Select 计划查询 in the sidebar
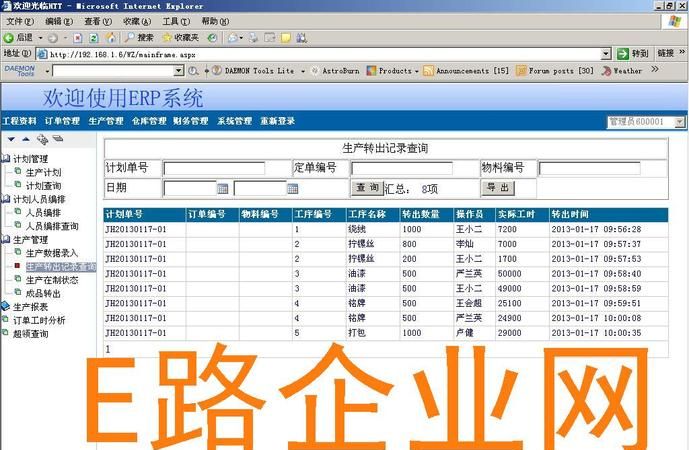This screenshot has height=450, width=689. [x=44, y=185]
